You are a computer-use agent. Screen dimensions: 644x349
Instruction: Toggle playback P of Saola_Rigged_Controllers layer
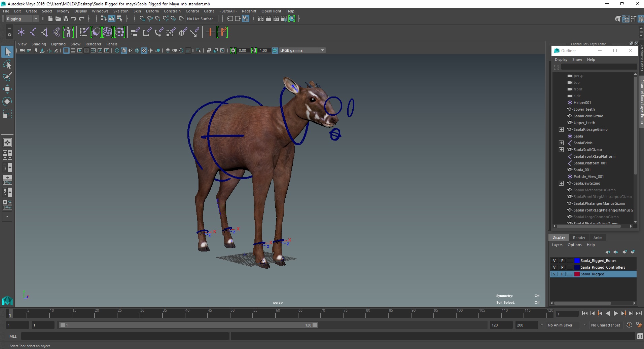pos(562,267)
